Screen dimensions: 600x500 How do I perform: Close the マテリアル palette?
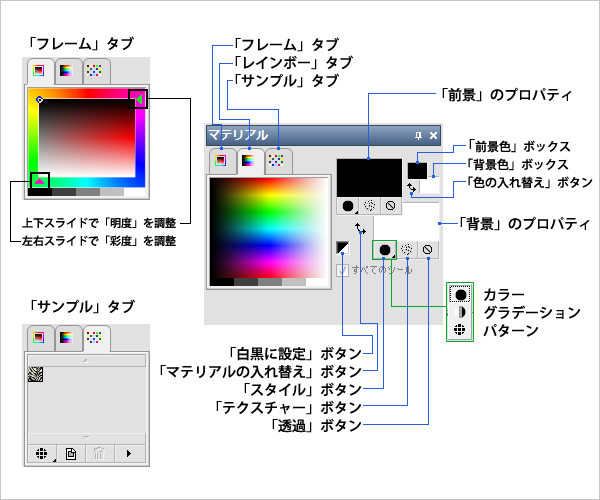pos(433,135)
